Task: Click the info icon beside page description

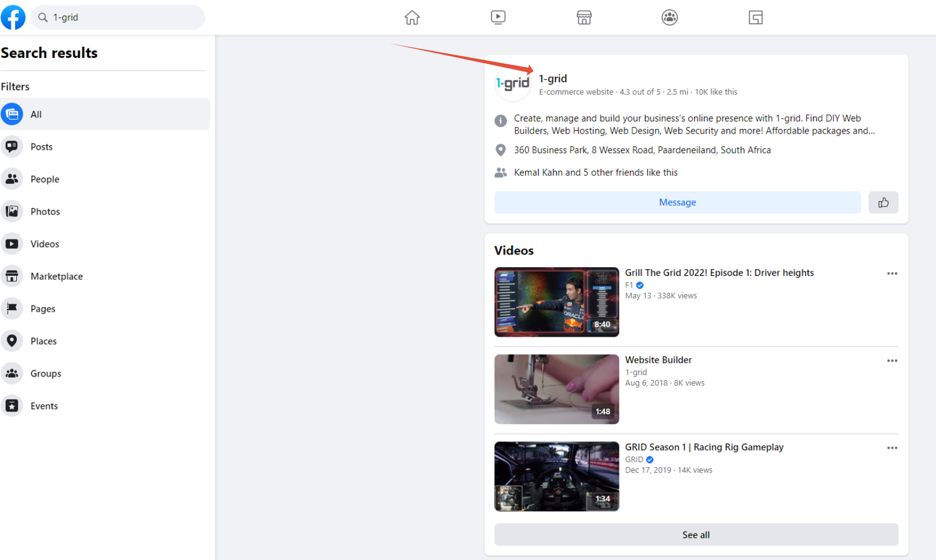Action: click(501, 121)
